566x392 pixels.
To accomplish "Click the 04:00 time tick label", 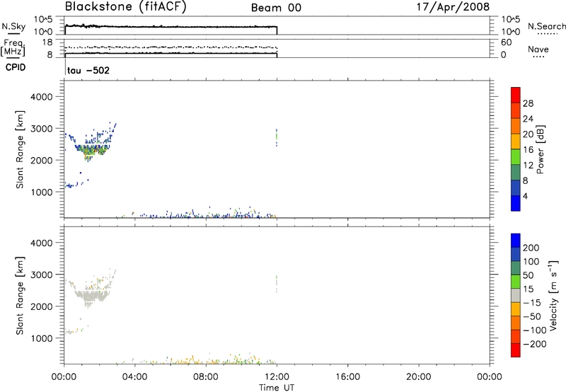I will (134, 377).
